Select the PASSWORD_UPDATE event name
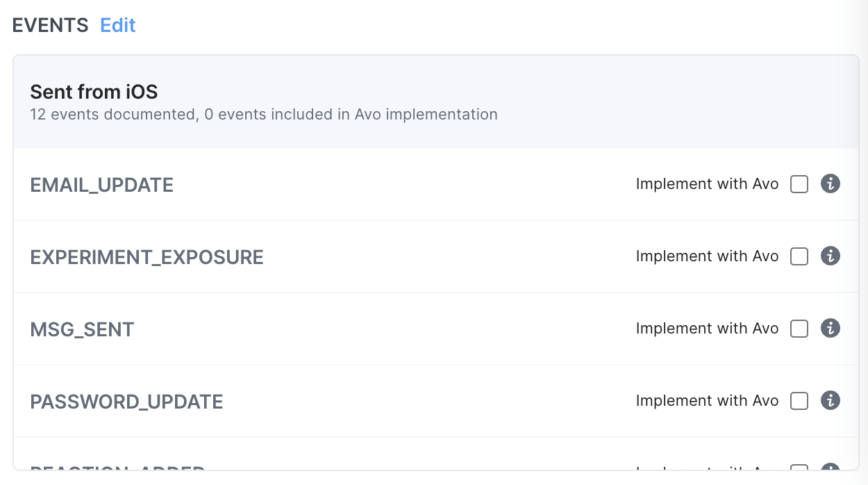 click(126, 402)
